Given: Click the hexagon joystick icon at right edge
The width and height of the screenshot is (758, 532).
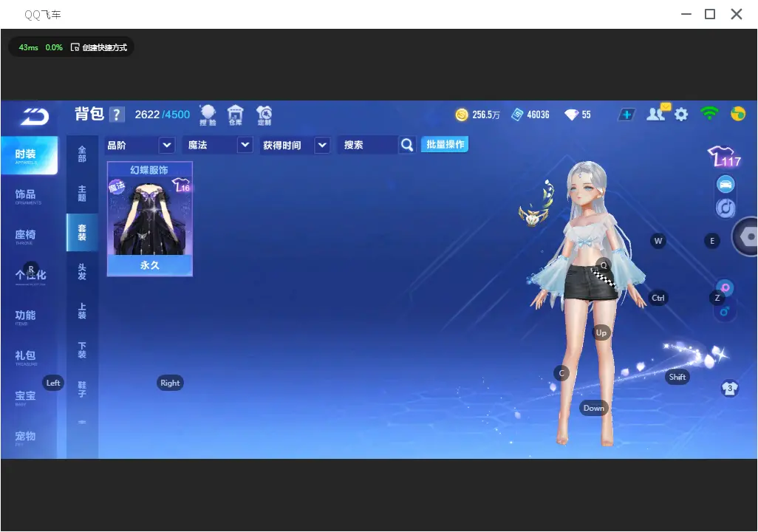Looking at the screenshot, I should tap(747, 236).
